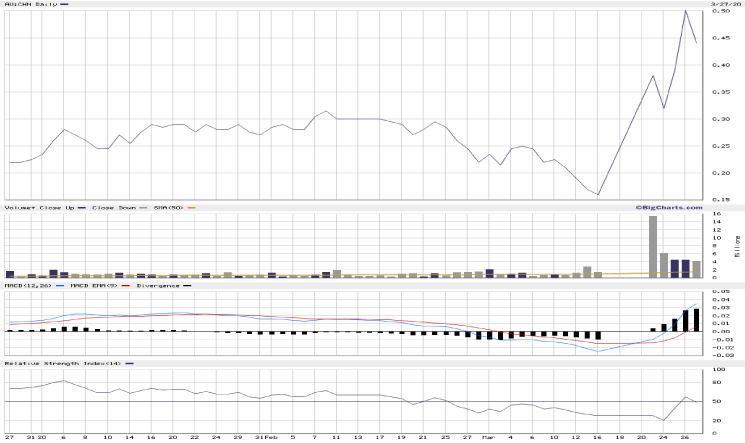
Task: Click the Feb label on the date axis
Action: click(272, 437)
